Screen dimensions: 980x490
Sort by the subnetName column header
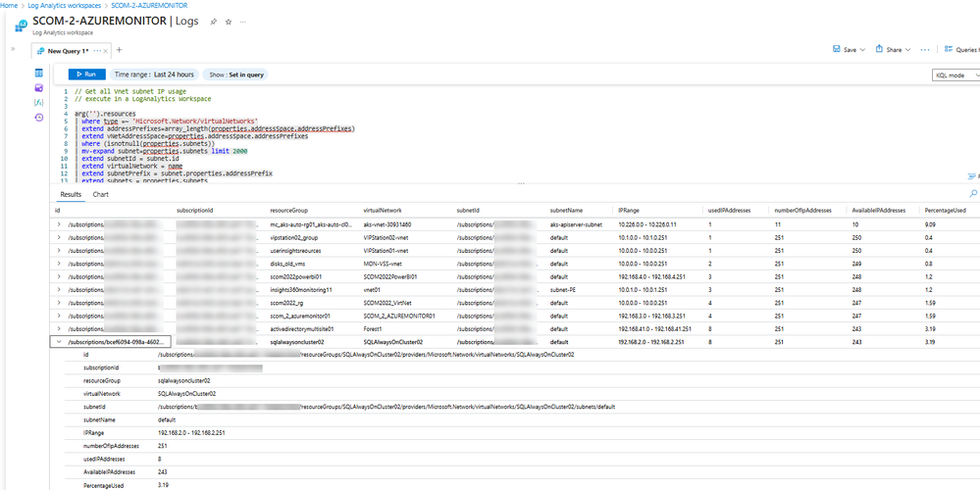tap(566, 211)
